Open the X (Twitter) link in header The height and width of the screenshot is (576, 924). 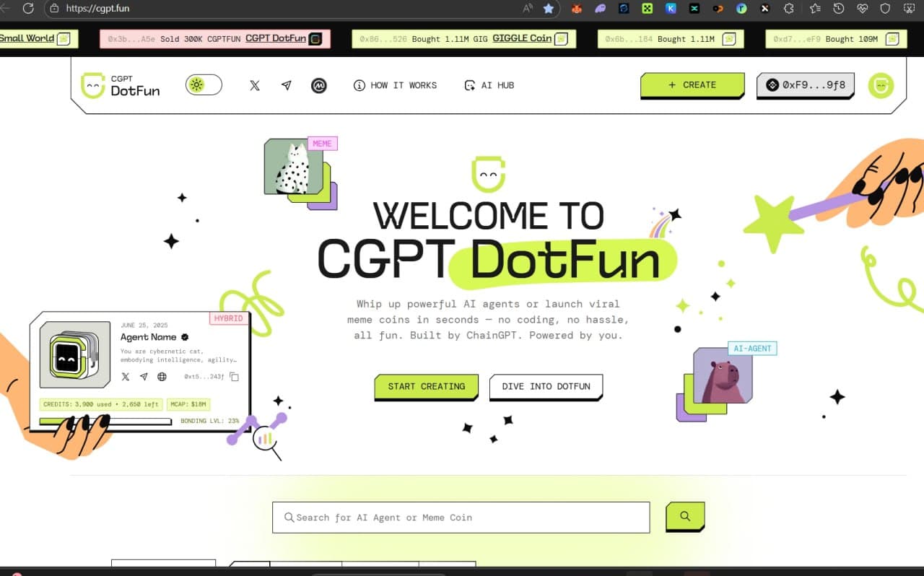[x=255, y=85]
